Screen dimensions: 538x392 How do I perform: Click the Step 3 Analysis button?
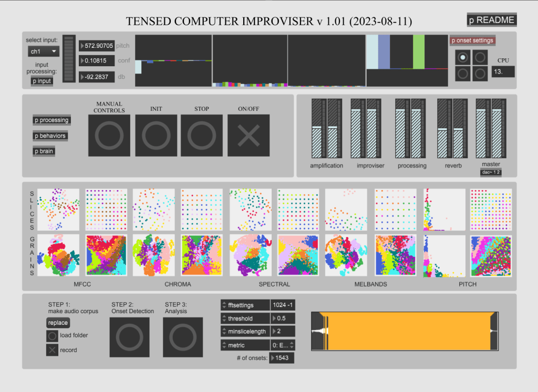click(182, 337)
